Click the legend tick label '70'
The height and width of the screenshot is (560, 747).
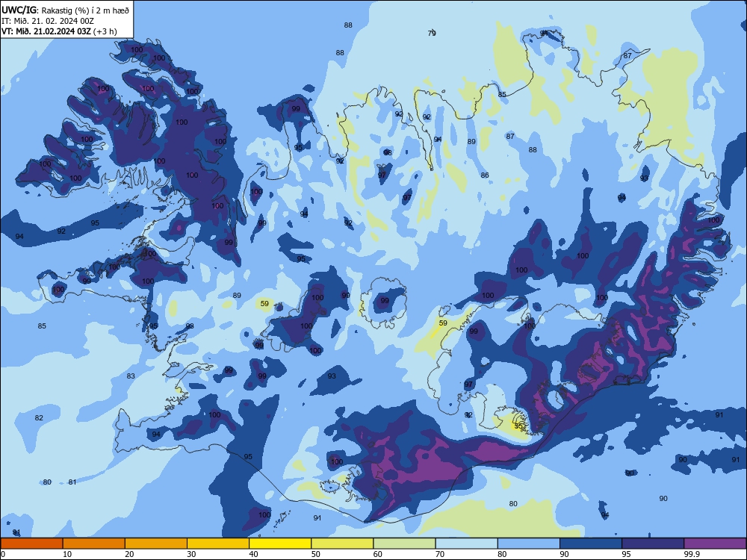pos(440,554)
